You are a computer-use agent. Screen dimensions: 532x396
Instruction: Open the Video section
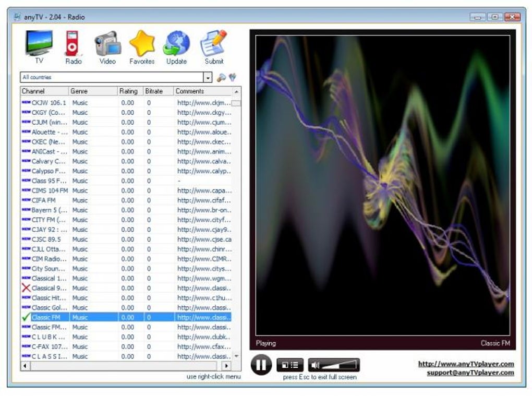pos(107,46)
